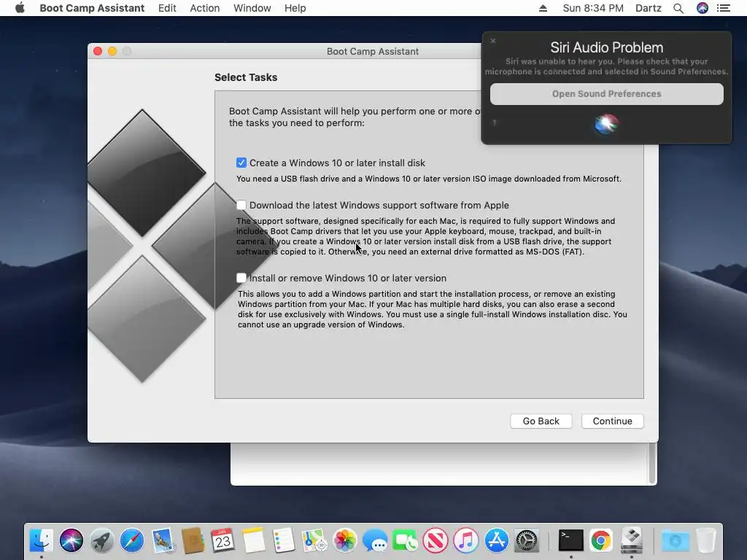The image size is (747, 560).
Task: Open App Store icon in Dock
Action: click(x=496, y=540)
